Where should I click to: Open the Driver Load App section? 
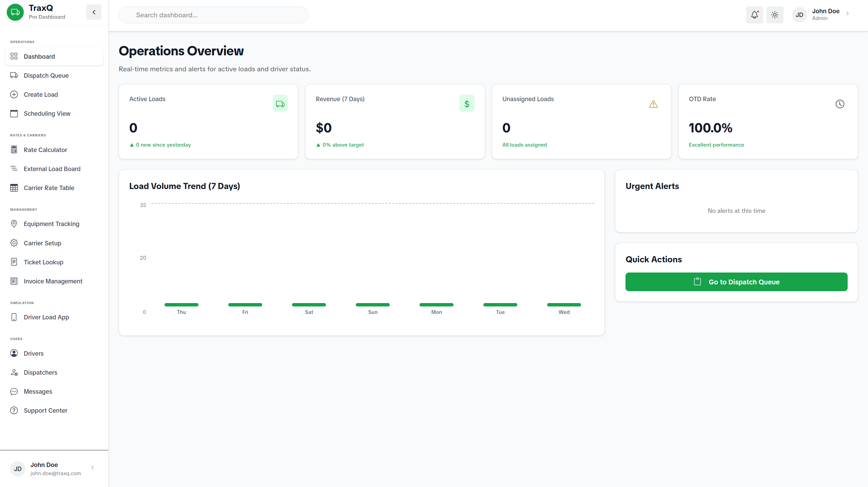coord(46,317)
